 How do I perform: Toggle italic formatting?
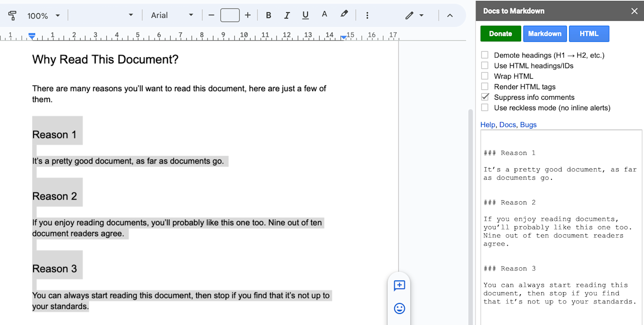click(x=287, y=15)
